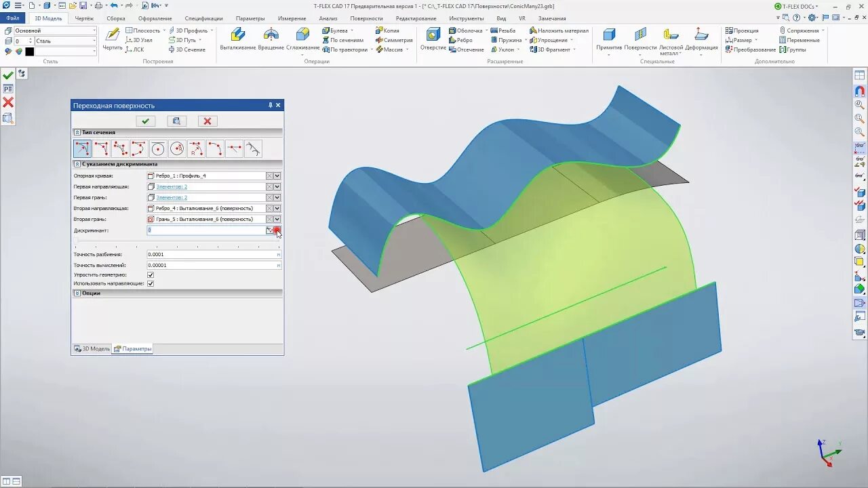This screenshot has height=488, width=868.
Task: Select first section type with discriminant icon
Action: [82, 148]
